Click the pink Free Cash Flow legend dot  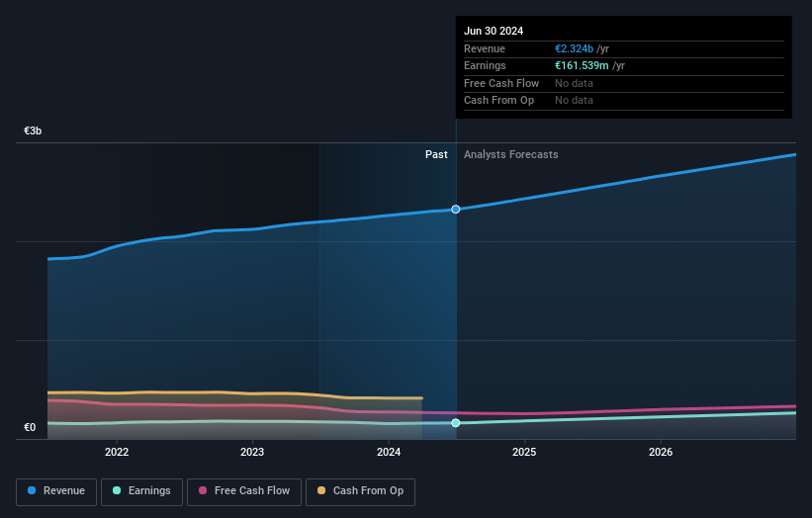tap(203, 490)
